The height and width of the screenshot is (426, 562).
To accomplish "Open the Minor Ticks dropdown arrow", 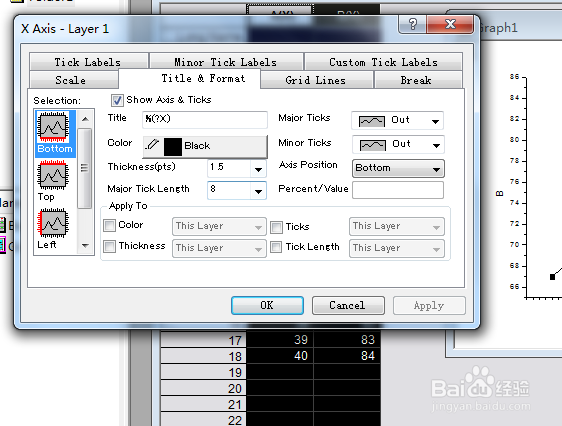I will click(436, 145).
